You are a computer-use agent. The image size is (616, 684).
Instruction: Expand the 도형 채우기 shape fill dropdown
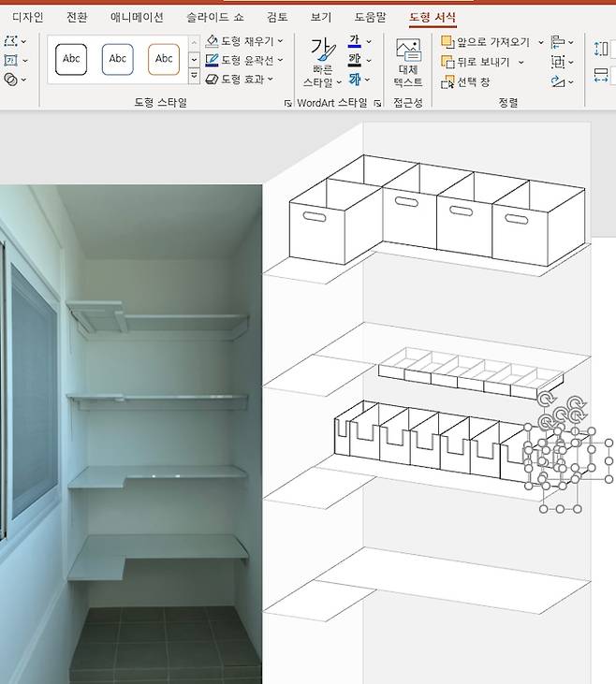[x=281, y=41]
